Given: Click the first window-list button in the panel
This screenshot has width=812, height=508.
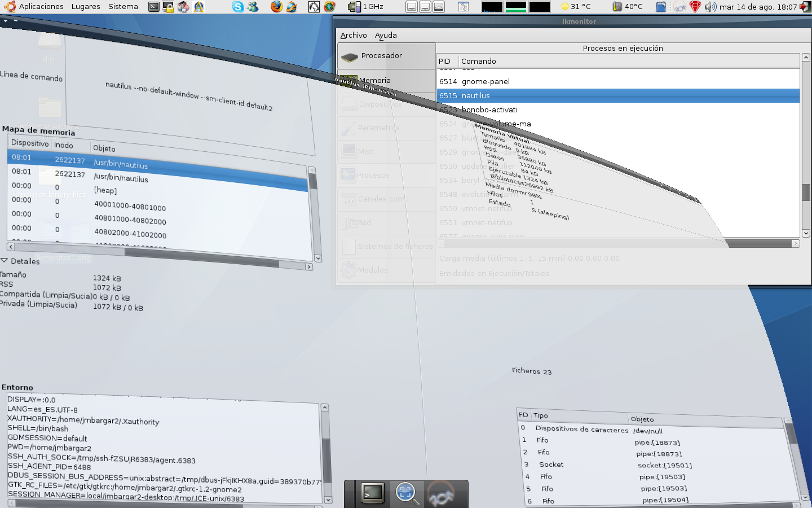Looking at the screenshot, I should [x=412, y=7].
